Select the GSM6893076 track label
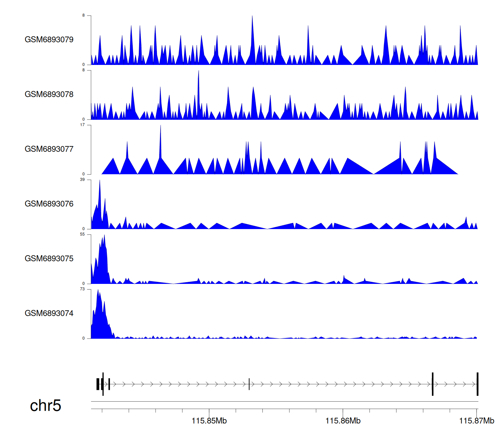The height and width of the screenshot is (444, 504). (x=49, y=204)
